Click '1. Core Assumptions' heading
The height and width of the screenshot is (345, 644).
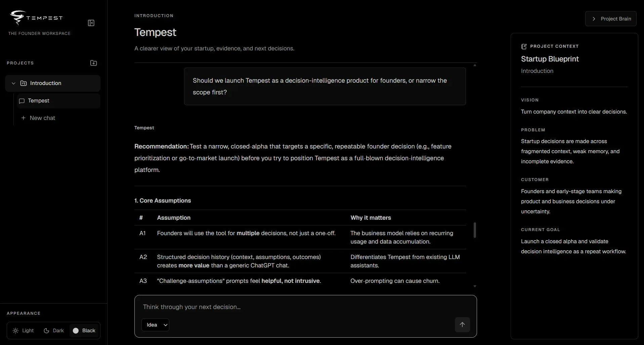click(163, 201)
